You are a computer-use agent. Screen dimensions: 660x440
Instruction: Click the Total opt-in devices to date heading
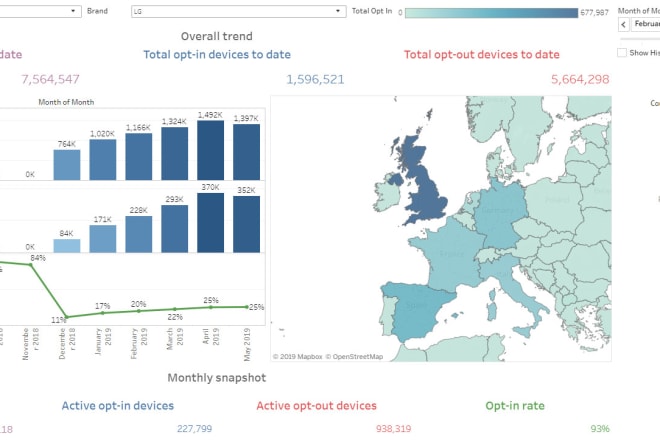click(217, 55)
